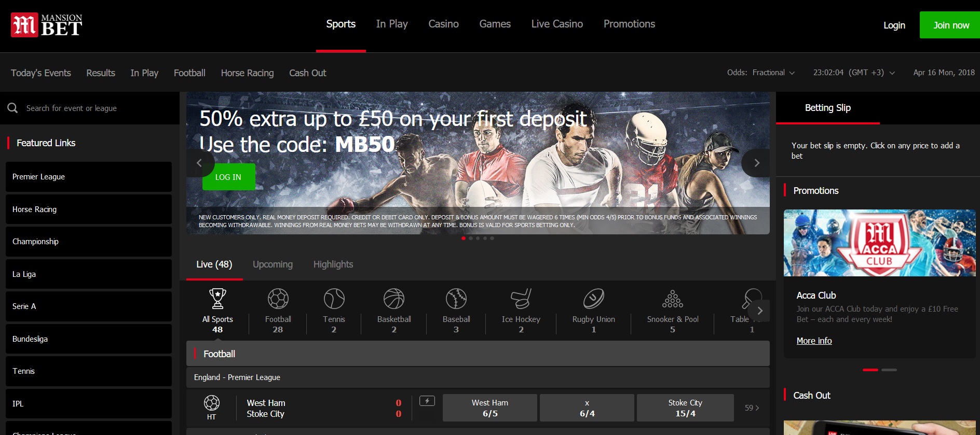Image resolution: width=980 pixels, height=435 pixels.
Task: Select the Tennis sport icon
Action: pyautogui.click(x=334, y=299)
